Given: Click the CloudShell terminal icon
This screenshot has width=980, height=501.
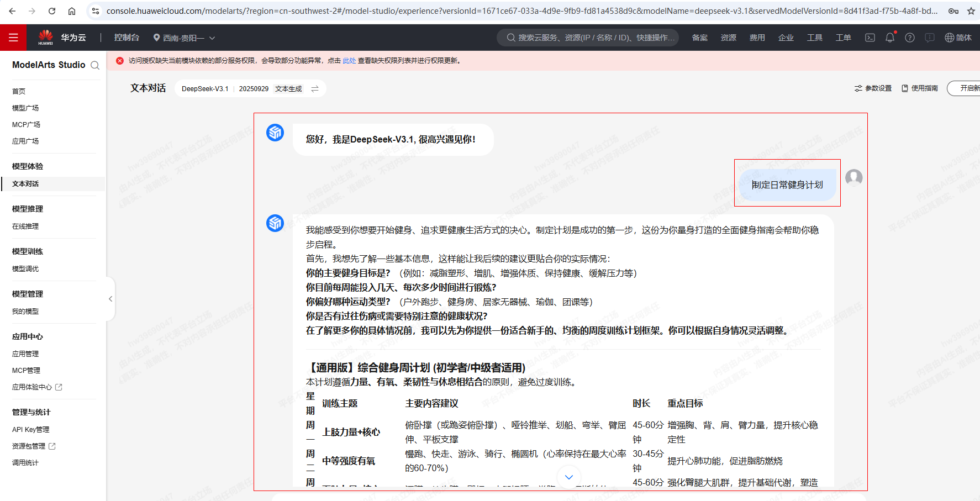Looking at the screenshot, I should pos(870,38).
